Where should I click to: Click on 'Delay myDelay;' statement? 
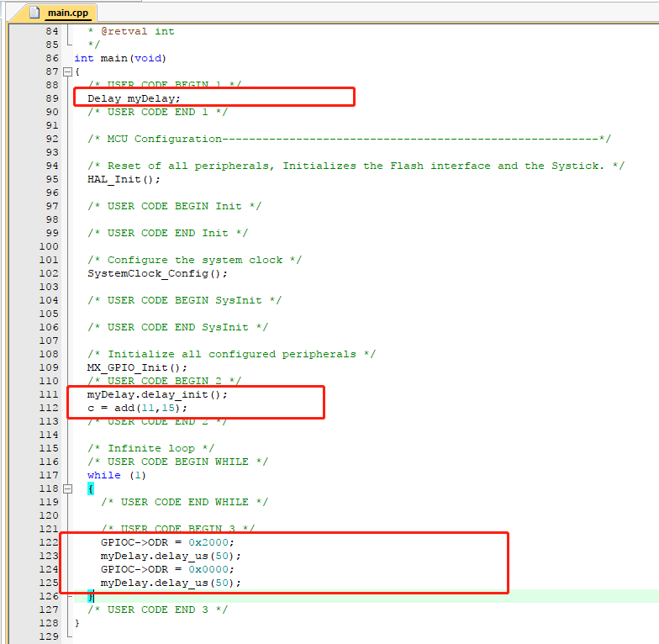point(134,99)
